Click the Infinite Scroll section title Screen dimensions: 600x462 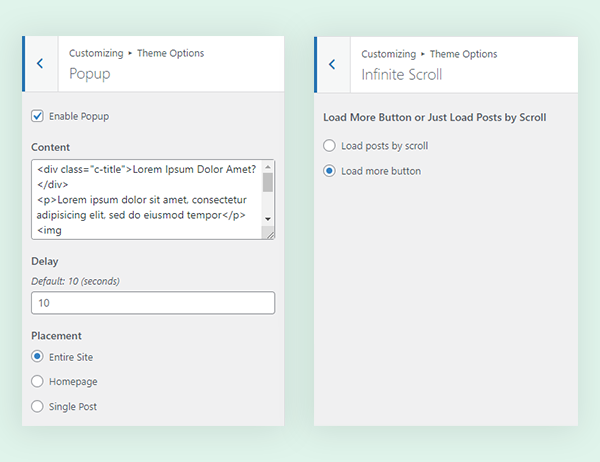tap(401, 74)
